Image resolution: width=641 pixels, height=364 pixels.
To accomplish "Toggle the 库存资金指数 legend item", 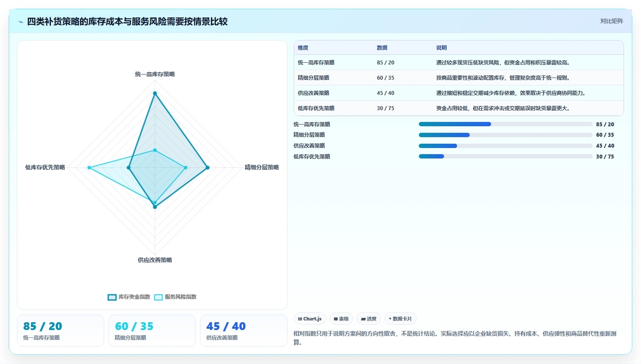I will [x=129, y=297].
